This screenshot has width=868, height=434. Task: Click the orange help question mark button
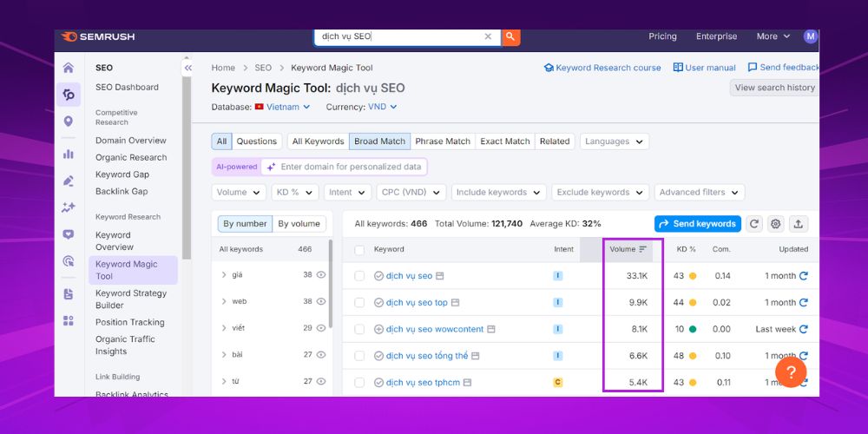click(791, 372)
